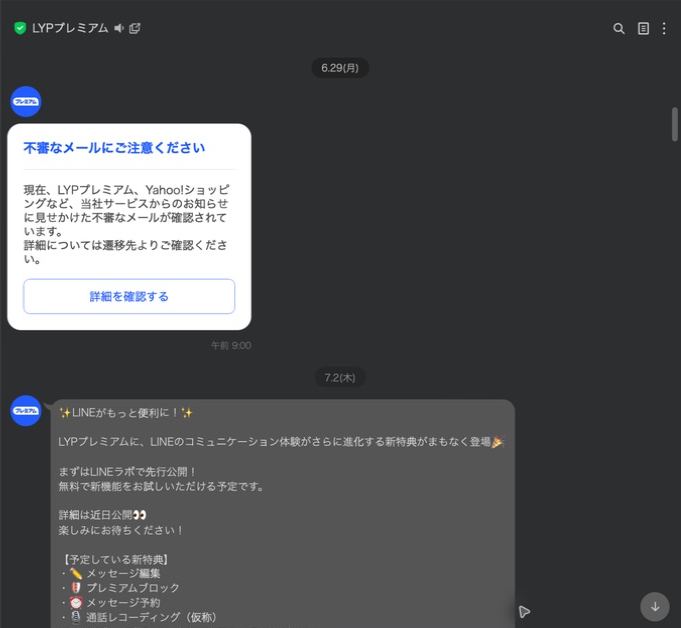681x628 pixels.
Task: Click the LYPプレミアムに、LINEのコミュニケーション line
Action: coord(281,442)
